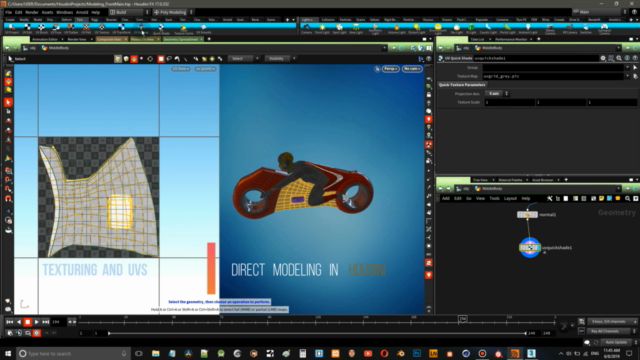Add an Environment Light from the shelf
The height and width of the screenshot is (360, 640).
tap(438, 29)
